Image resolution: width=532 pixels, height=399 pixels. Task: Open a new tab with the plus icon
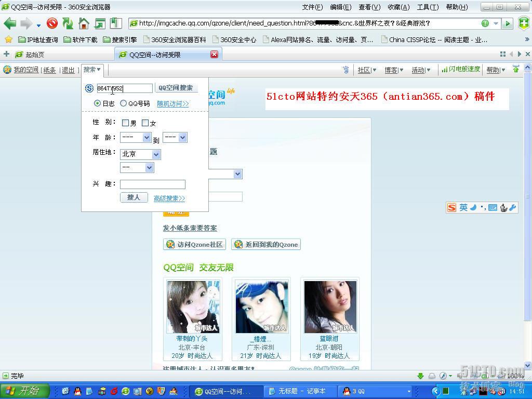tap(6, 54)
